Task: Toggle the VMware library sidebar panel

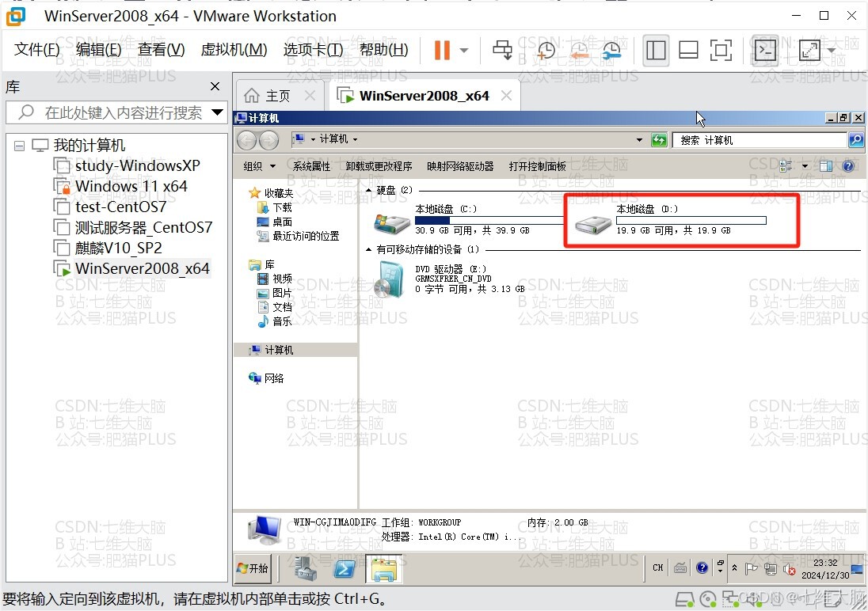Action: pos(656,51)
